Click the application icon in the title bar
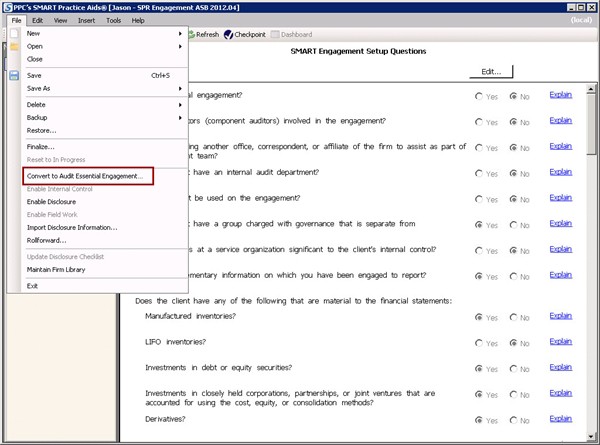Viewport: 600px width, 445px height. tap(8, 6)
